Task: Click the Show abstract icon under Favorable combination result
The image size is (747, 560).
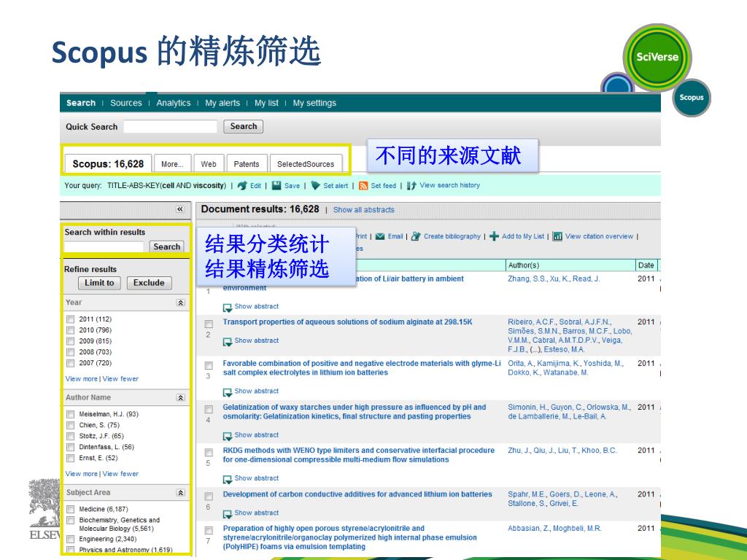Action: (x=228, y=392)
